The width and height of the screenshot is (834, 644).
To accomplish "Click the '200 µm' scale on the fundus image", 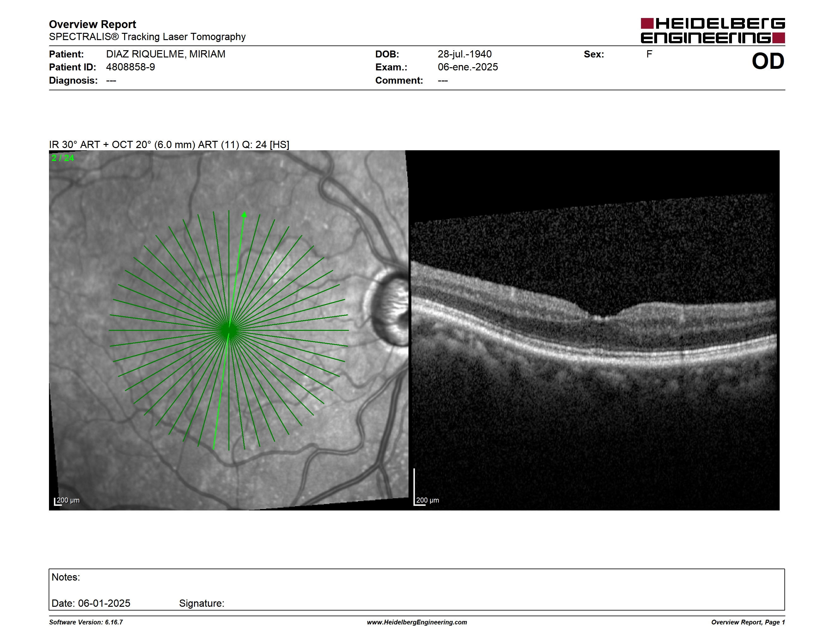I will pos(67,501).
